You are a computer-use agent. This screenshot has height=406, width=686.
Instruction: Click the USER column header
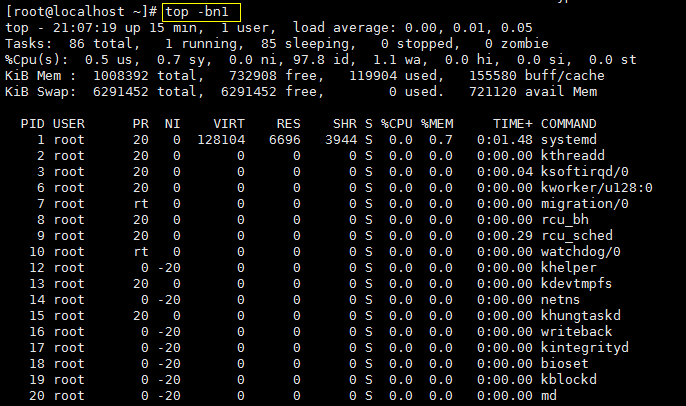(69, 123)
